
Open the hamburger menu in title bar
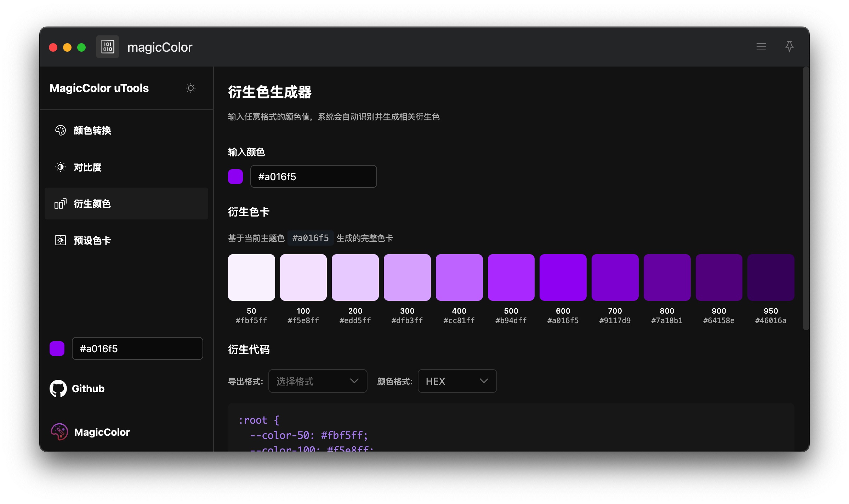(x=761, y=47)
